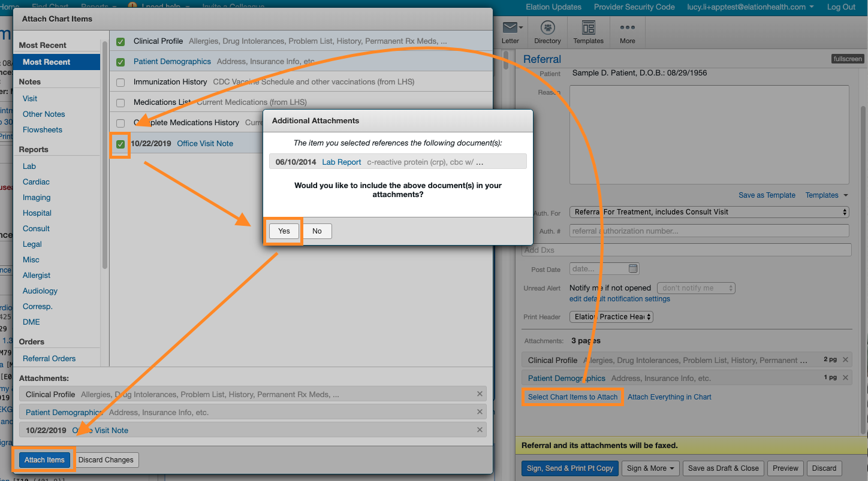
Task: Open Other Notes category
Action: 44,114
